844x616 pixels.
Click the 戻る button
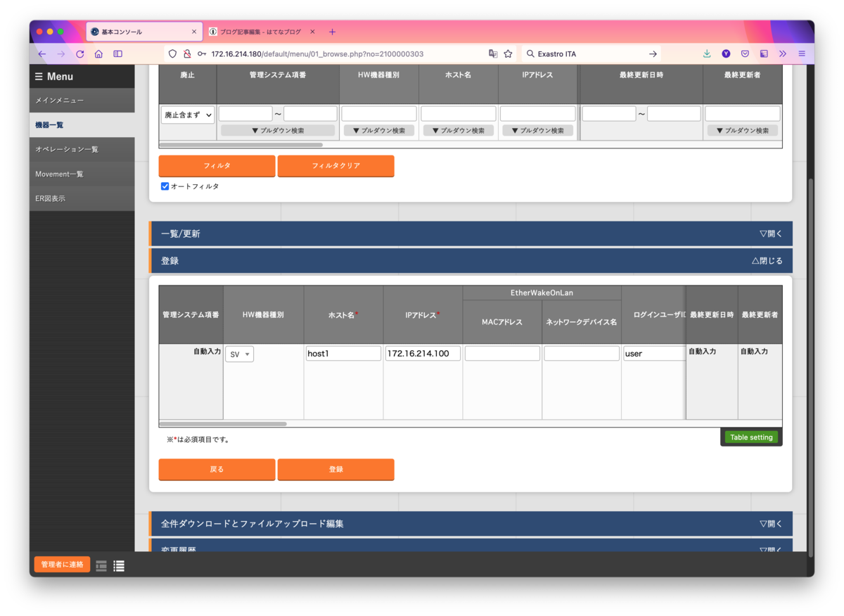(217, 469)
